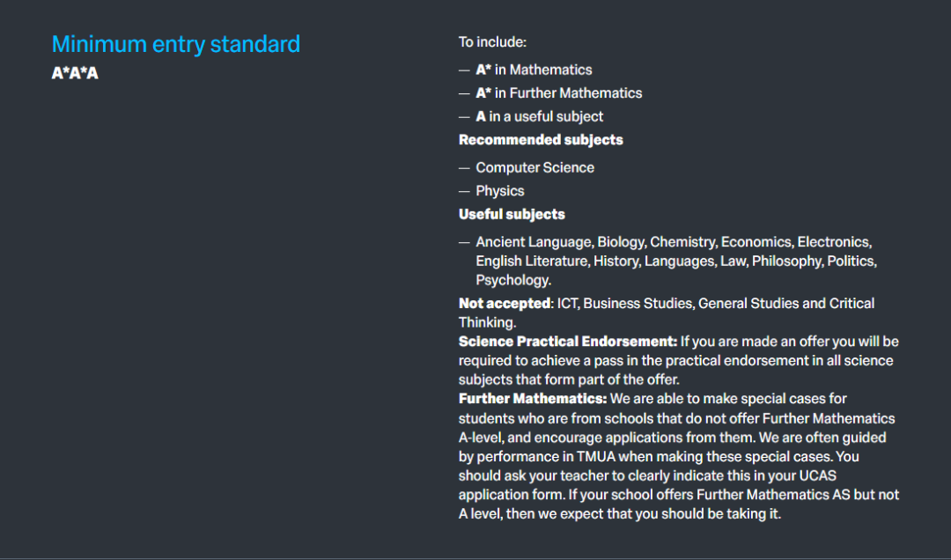
Task: Click the bold 'Further Mathematics:' paragraph label
Action: pyautogui.click(x=533, y=399)
